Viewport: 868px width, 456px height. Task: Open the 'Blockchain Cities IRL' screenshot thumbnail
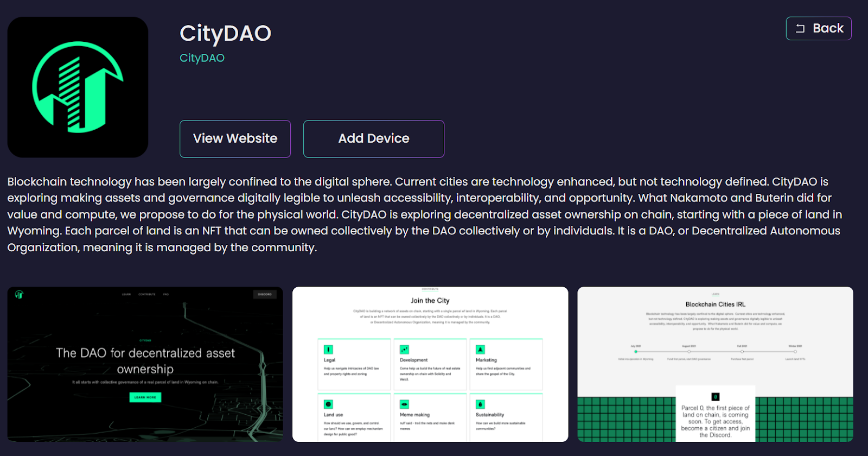point(715,364)
